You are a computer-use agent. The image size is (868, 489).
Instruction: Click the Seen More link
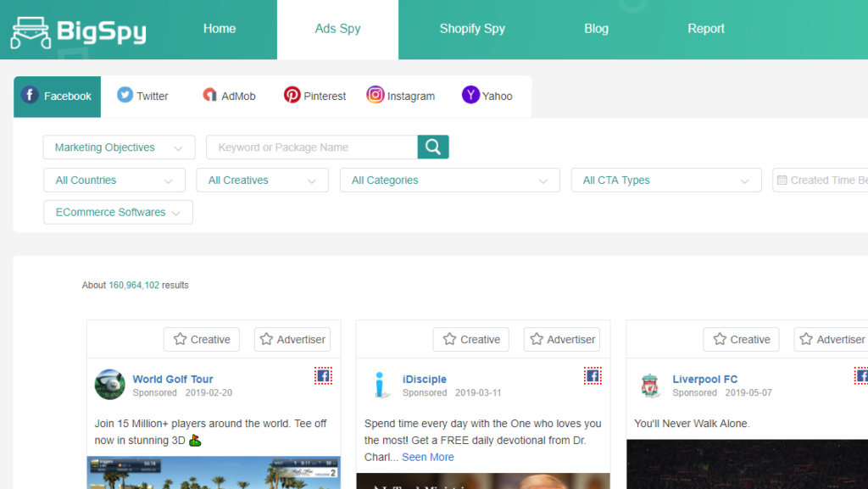point(428,457)
